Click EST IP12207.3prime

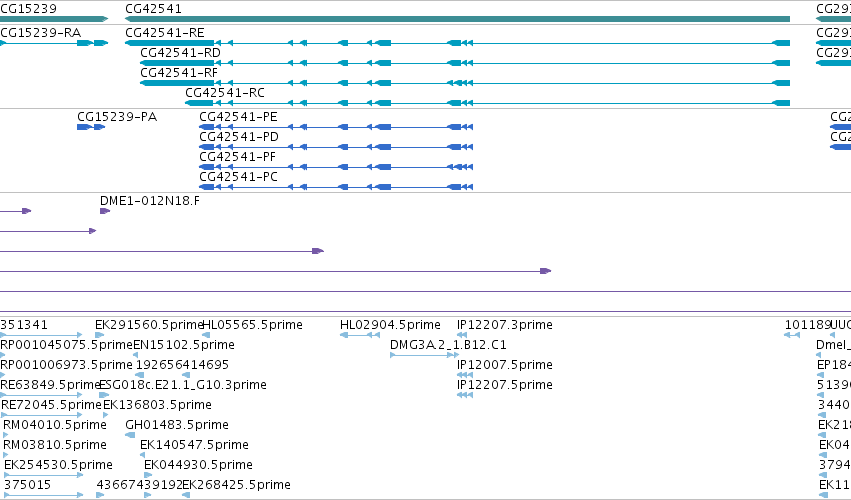click(505, 325)
